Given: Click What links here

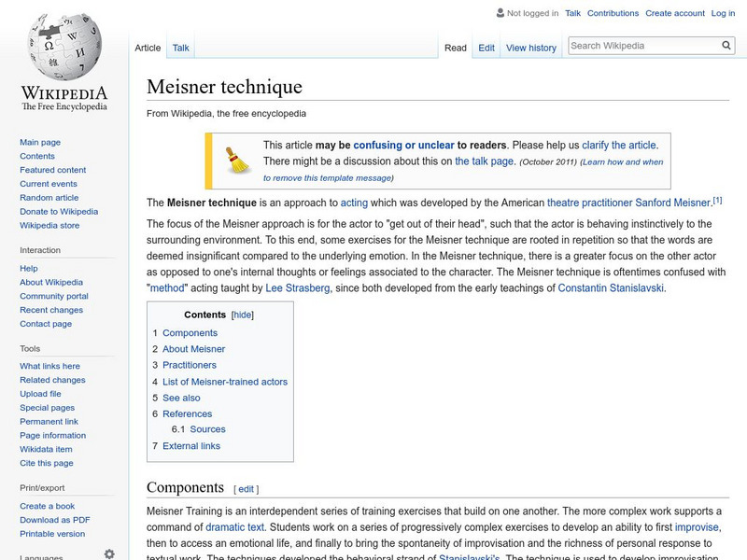Looking at the screenshot, I should click(49, 366).
